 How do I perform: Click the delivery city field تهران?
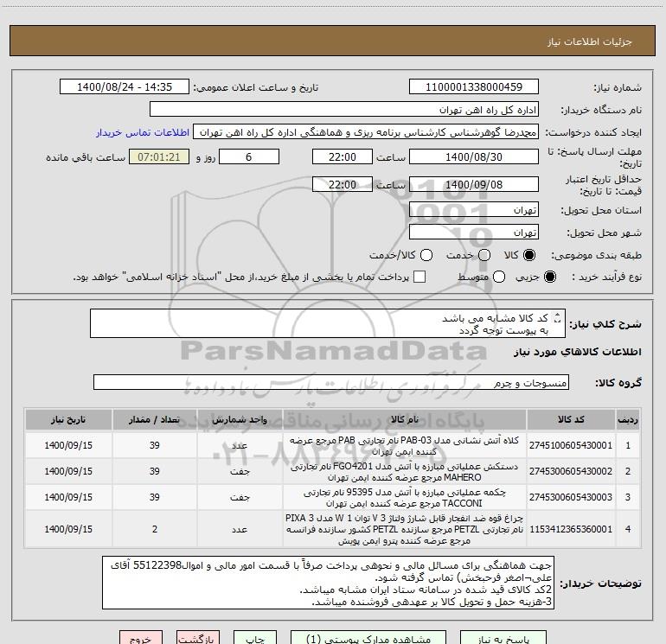(474, 233)
